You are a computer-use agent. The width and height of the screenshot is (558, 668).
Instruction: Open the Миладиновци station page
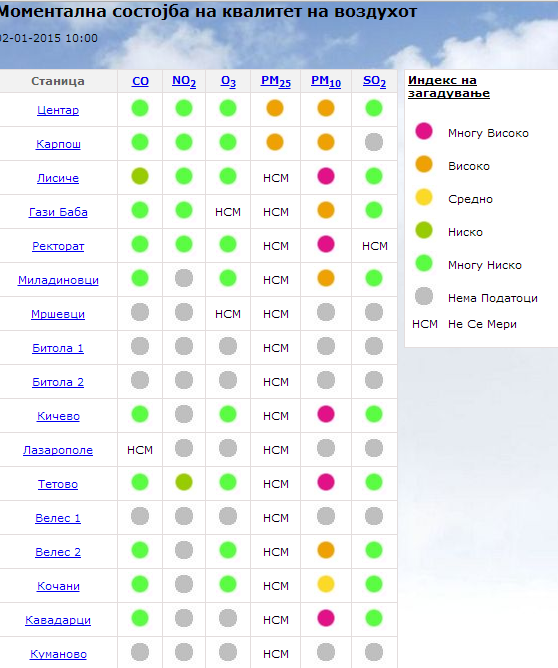(x=58, y=280)
